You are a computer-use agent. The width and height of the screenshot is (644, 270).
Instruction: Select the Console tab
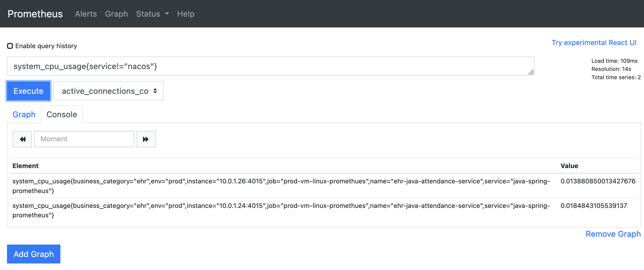62,114
